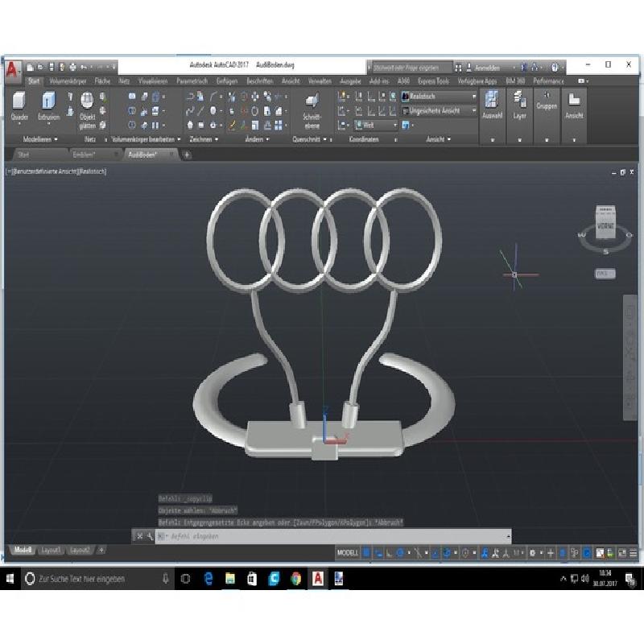Open Chrome from the Windows taskbar
The width and height of the screenshot is (644, 644).
(x=295, y=579)
